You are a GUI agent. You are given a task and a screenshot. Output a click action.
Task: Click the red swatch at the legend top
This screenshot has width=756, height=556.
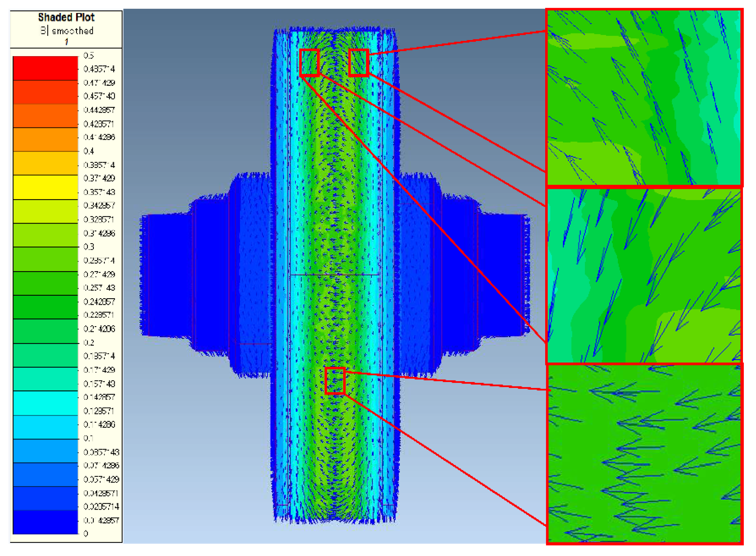[x=45, y=68]
